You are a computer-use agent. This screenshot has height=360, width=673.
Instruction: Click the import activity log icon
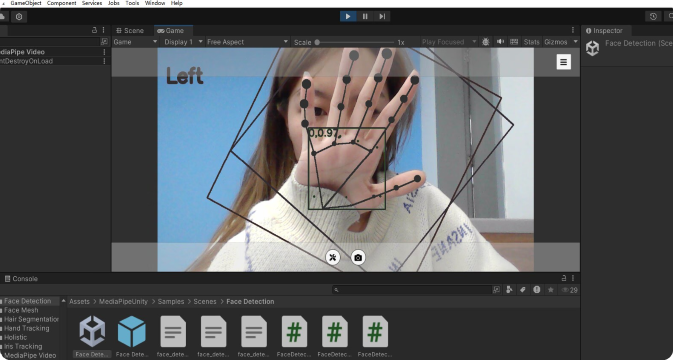[537, 290]
